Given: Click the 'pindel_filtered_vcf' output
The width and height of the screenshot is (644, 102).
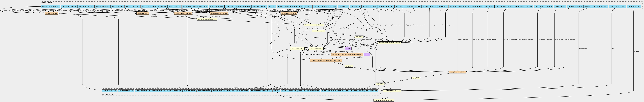Looking at the screenshot, I should click(189, 91).
